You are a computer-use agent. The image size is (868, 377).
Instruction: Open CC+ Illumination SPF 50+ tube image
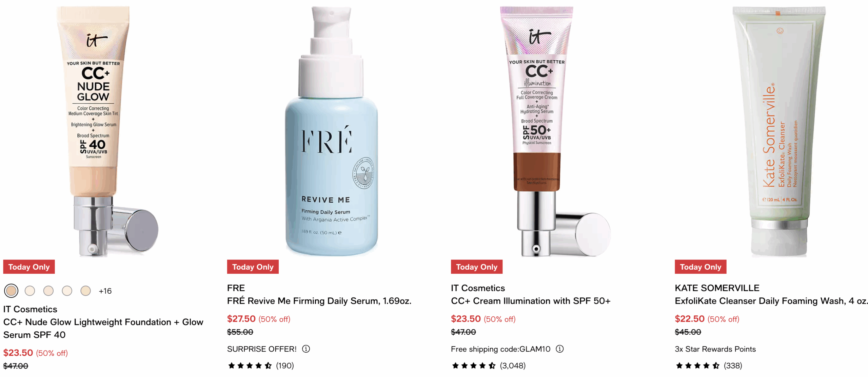tap(555, 131)
